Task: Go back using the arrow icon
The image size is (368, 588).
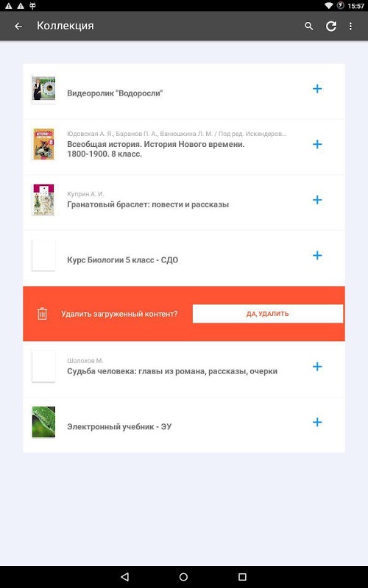Action: point(18,26)
